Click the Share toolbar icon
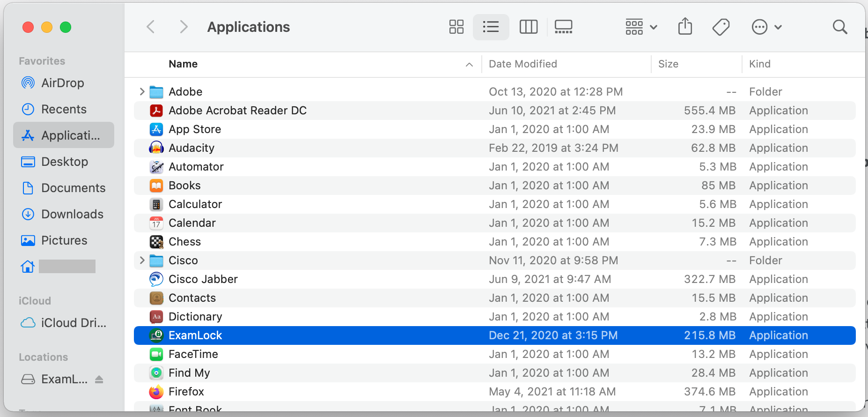 [x=685, y=26]
